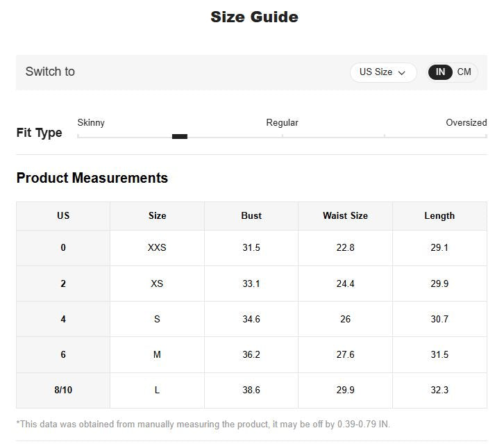Click the Fit Type slider marker
Screen dimensions: 504x444
(x=179, y=136)
